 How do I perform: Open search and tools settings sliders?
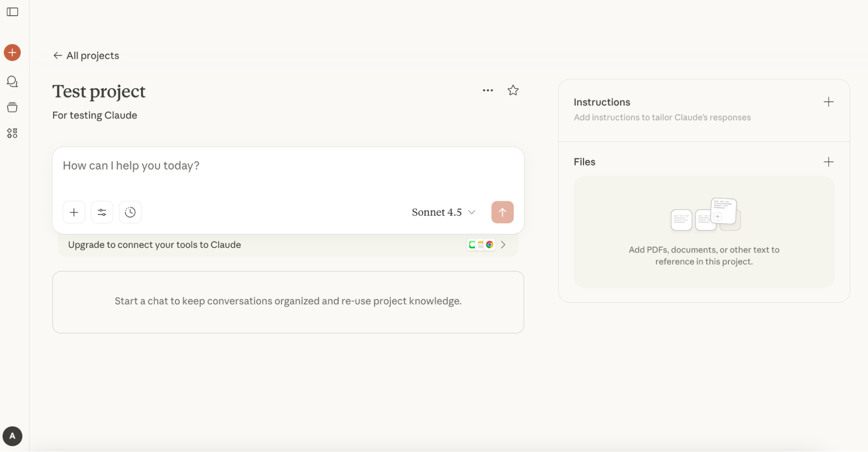coord(102,212)
